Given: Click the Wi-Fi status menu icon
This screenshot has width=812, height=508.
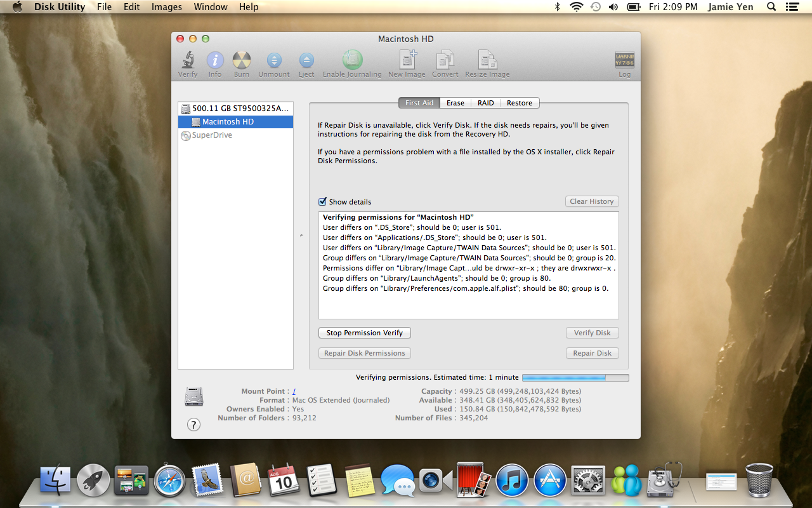Looking at the screenshot, I should click(576, 7).
